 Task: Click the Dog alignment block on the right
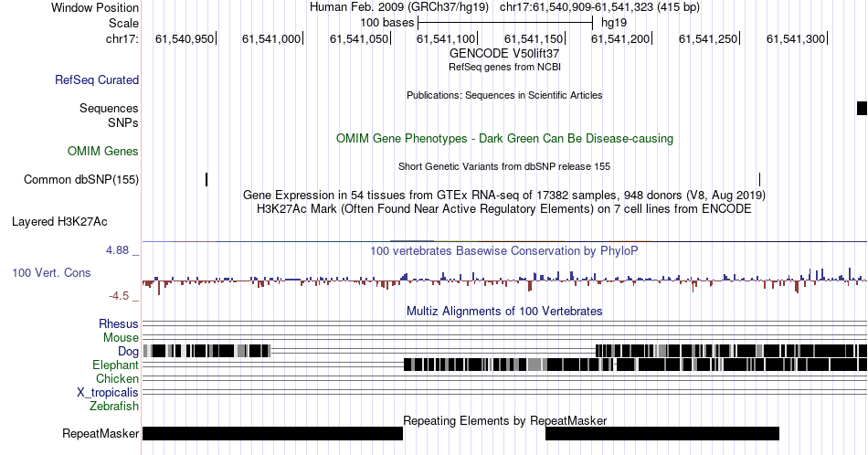tap(731, 351)
